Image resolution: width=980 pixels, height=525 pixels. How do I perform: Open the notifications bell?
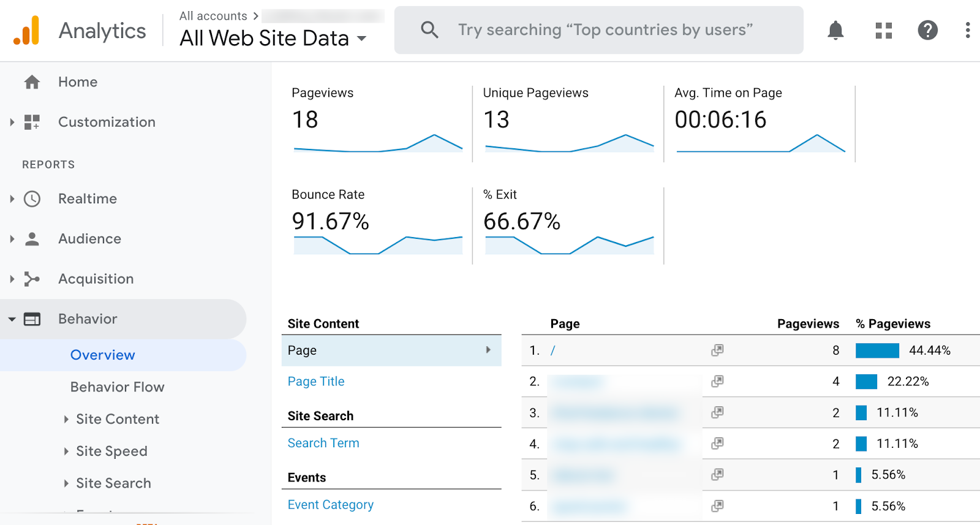click(835, 30)
